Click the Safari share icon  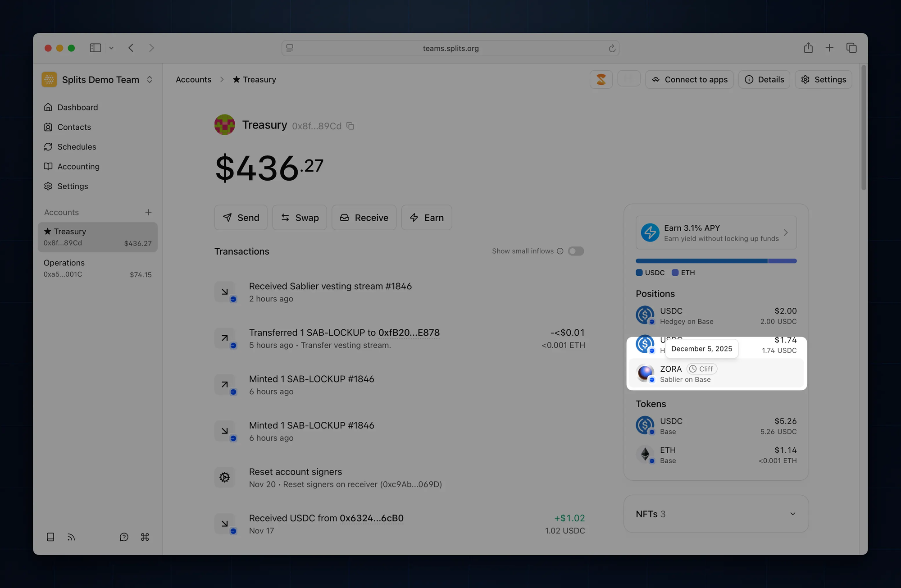click(808, 48)
